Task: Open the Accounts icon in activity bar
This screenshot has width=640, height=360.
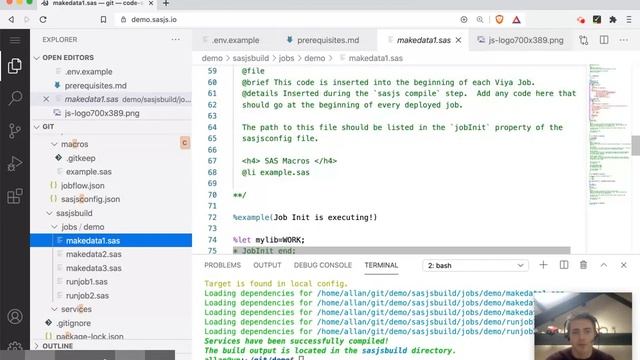Action: point(15,316)
